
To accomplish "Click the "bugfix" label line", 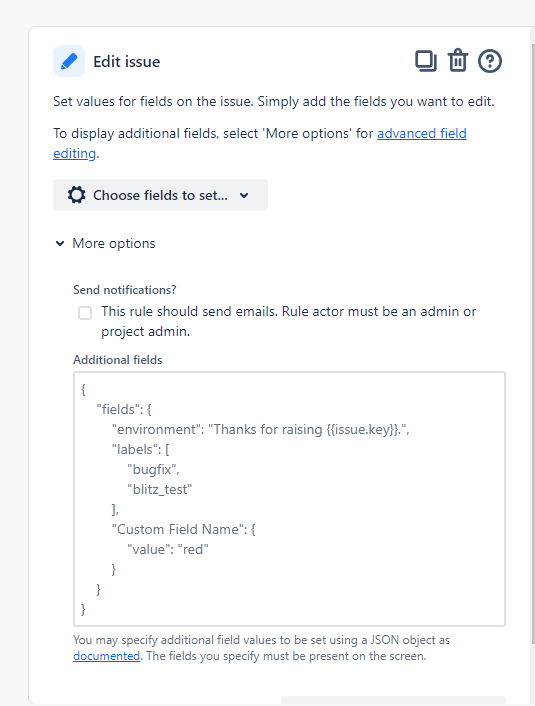I will [154, 469].
